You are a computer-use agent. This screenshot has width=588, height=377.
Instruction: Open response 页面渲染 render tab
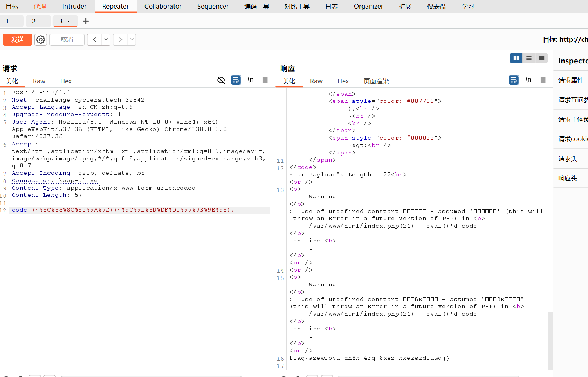tap(376, 81)
